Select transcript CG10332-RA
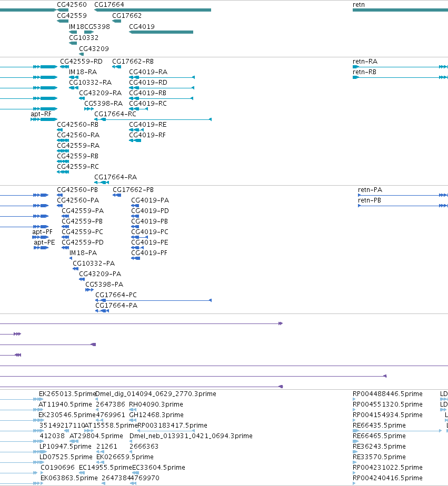This screenshot has width=448, height=486. coord(90,83)
